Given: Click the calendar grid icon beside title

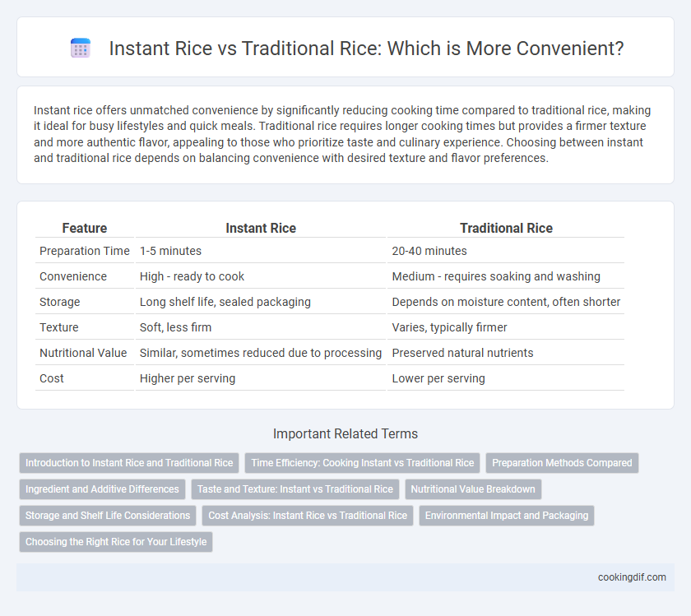Looking at the screenshot, I should coord(81,48).
